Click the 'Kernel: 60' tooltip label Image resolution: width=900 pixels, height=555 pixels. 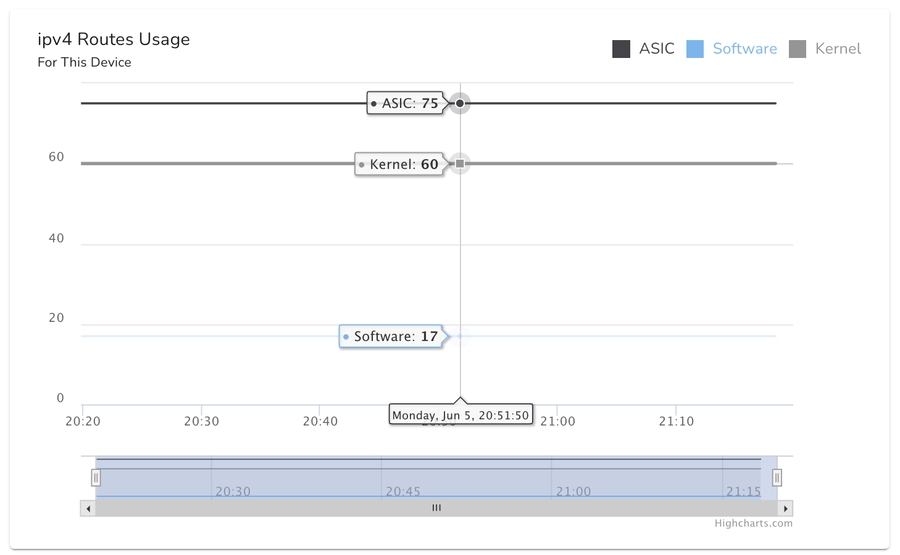(400, 164)
